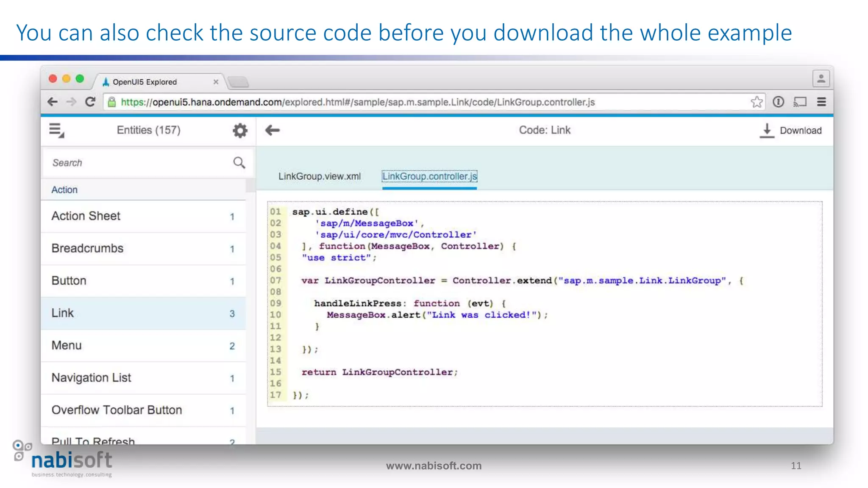This screenshot has height=488, width=868.
Task: Open the Chrome hamburger menu
Action: click(x=821, y=102)
